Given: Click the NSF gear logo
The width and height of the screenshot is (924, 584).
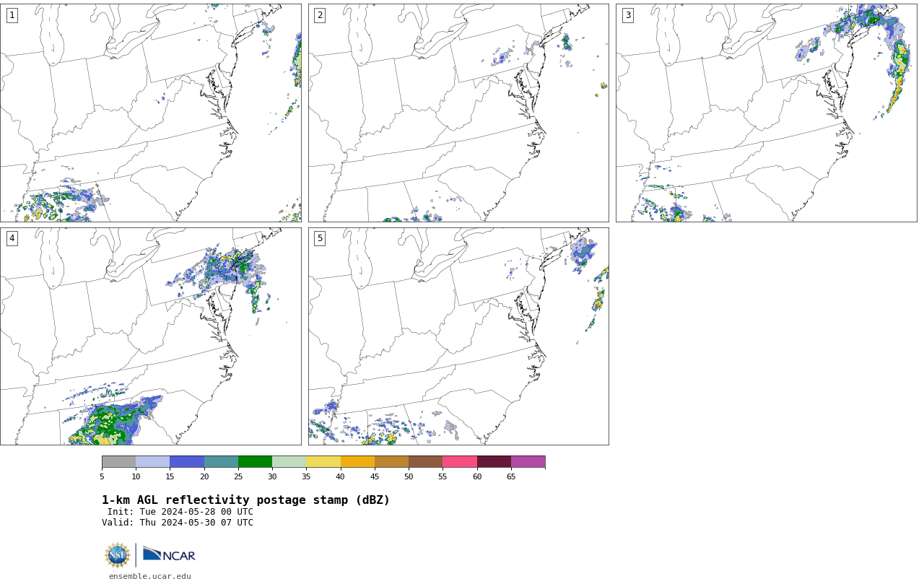Looking at the screenshot, I should [118, 555].
